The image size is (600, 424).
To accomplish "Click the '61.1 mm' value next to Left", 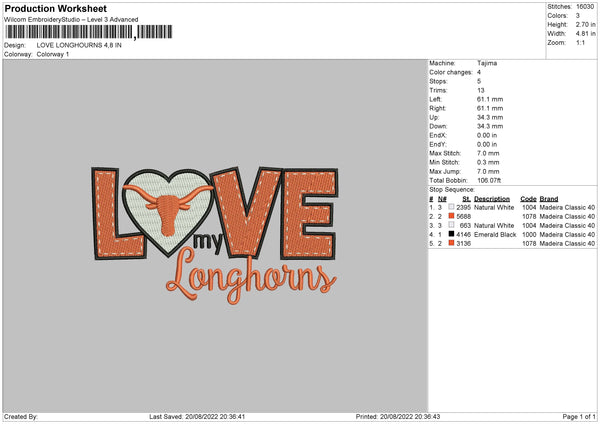I will [x=490, y=99].
